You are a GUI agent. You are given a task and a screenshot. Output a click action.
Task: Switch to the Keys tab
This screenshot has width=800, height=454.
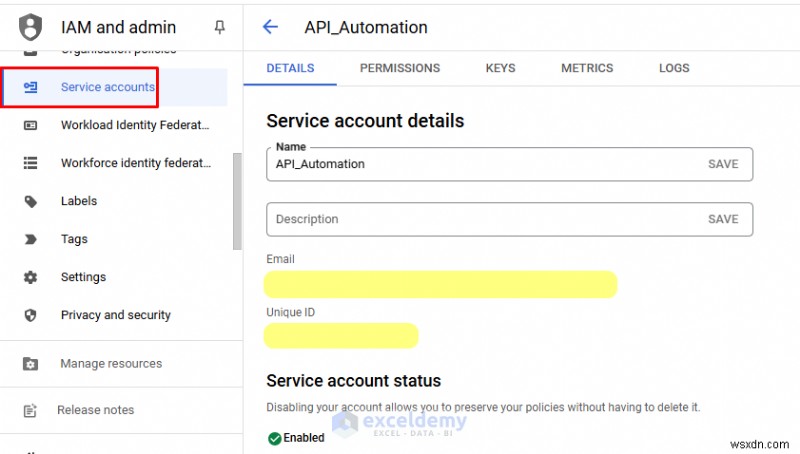[500, 68]
